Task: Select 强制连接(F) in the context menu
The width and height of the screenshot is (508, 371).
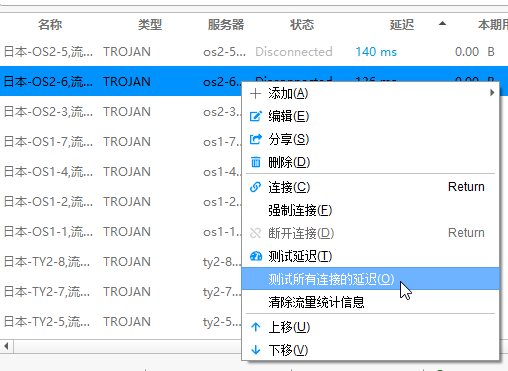Action: 370,210
